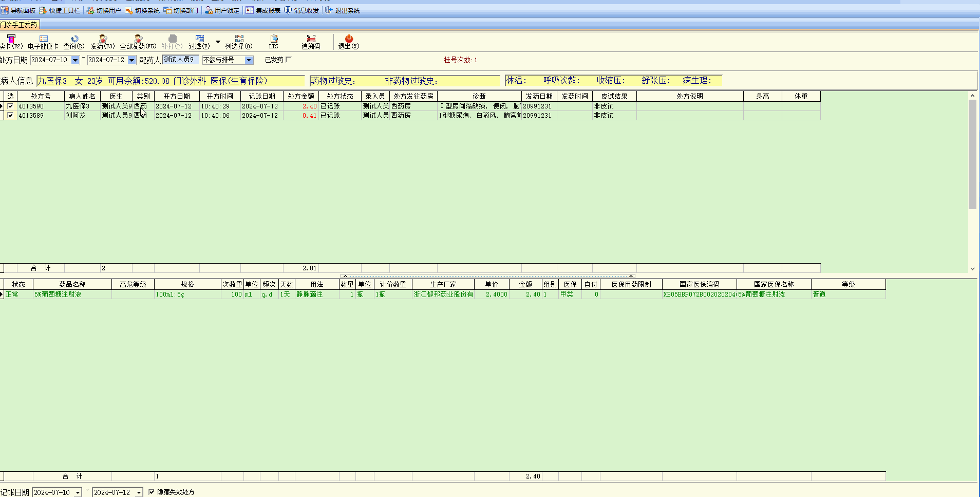Collapse the upper pane using the splitter up arrow
980x497 pixels.
[x=345, y=276]
